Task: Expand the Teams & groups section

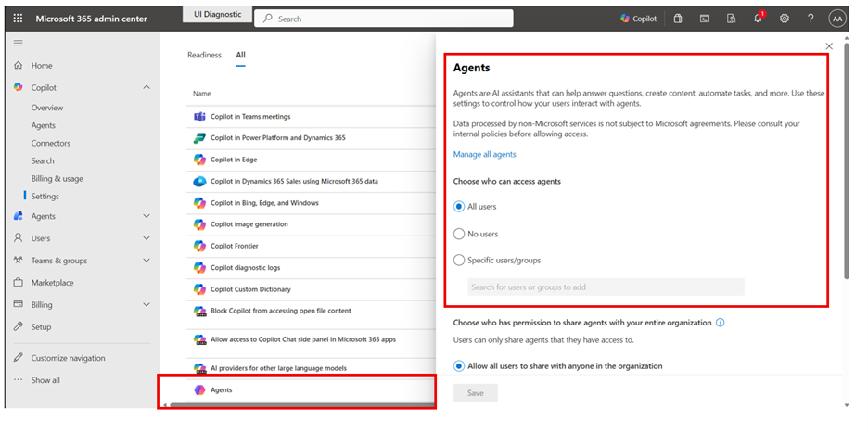Action: coord(147,261)
